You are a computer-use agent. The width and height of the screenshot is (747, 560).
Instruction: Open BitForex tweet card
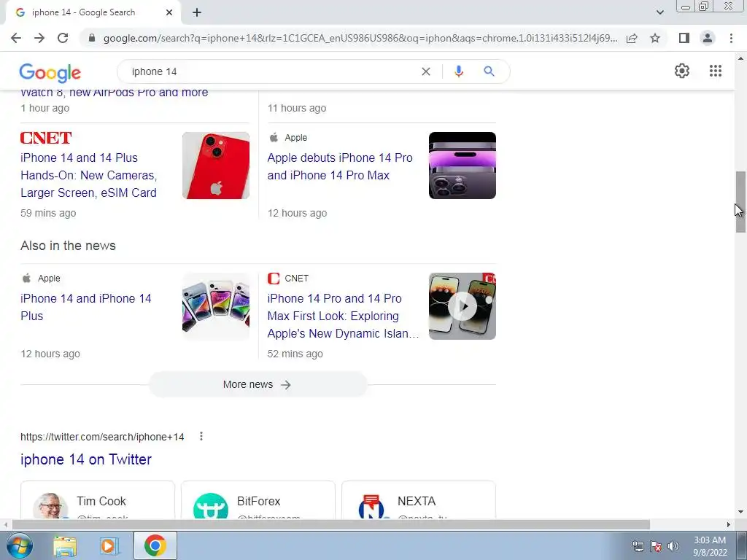(258, 500)
